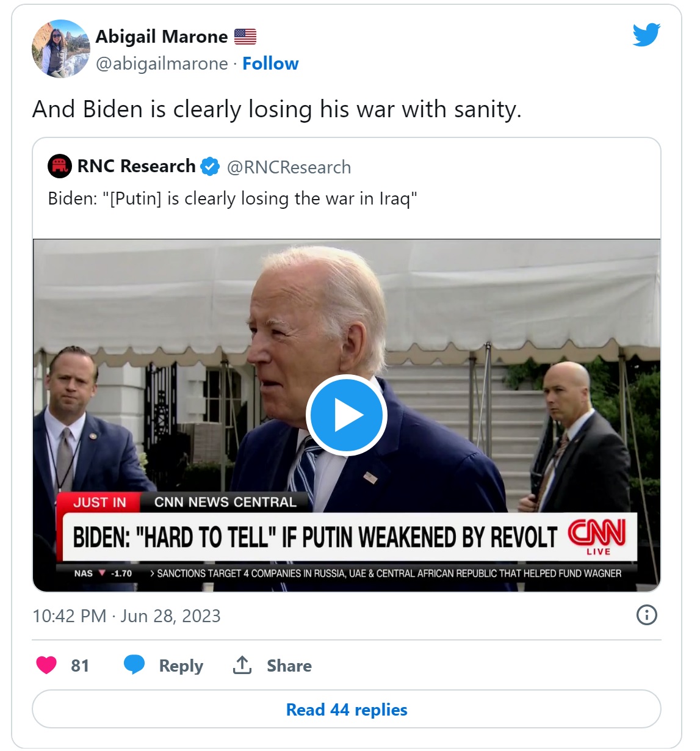Play the embedded CNN video
This screenshot has width=700, height=751.
(x=347, y=415)
